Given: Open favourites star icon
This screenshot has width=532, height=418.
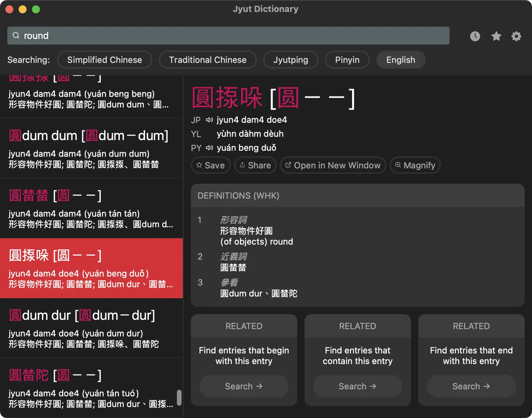Looking at the screenshot, I should click(x=496, y=36).
